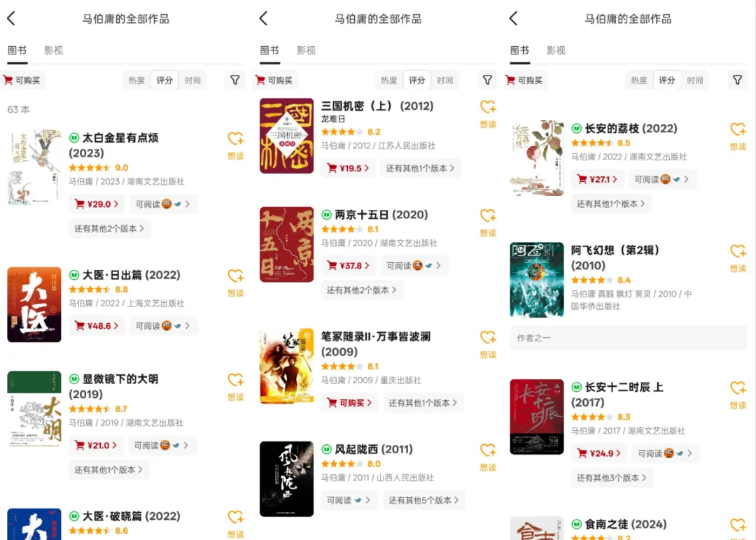Tap the filter funnel icon in left panel
This screenshot has width=756, height=540.
[234, 80]
